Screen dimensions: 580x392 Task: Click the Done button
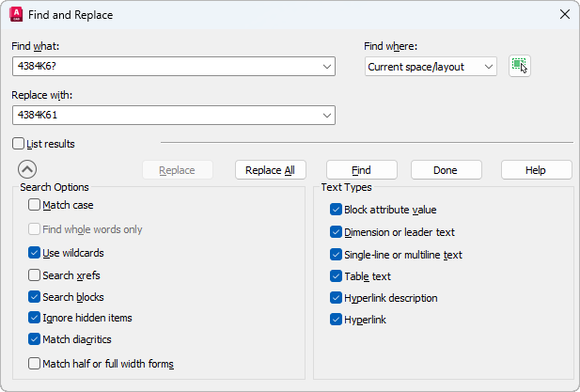click(x=446, y=170)
